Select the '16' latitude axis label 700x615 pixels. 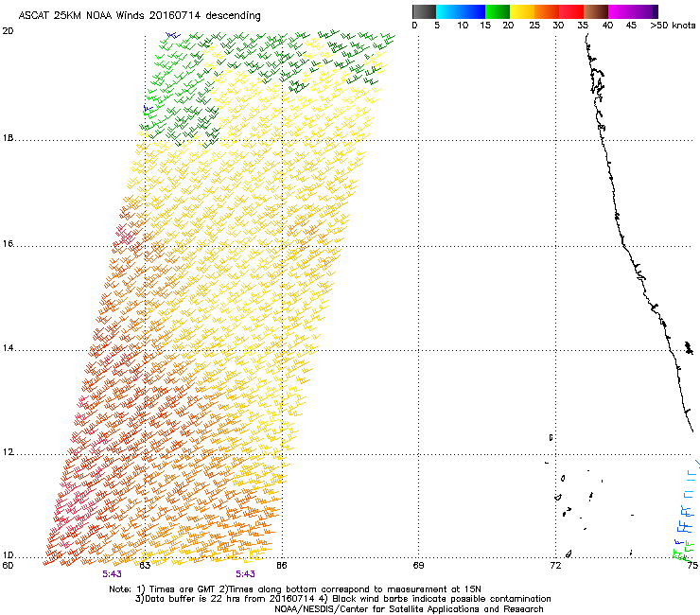[8, 243]
